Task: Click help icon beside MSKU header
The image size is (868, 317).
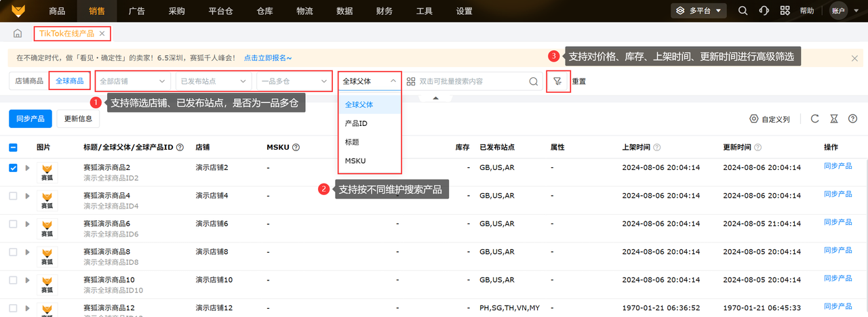Action: click(296, 147)
